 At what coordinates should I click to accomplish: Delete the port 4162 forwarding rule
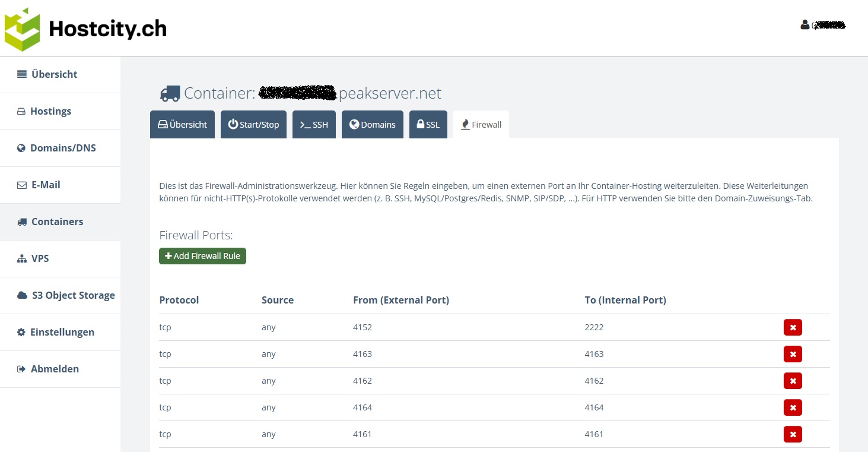click(793, 381)
